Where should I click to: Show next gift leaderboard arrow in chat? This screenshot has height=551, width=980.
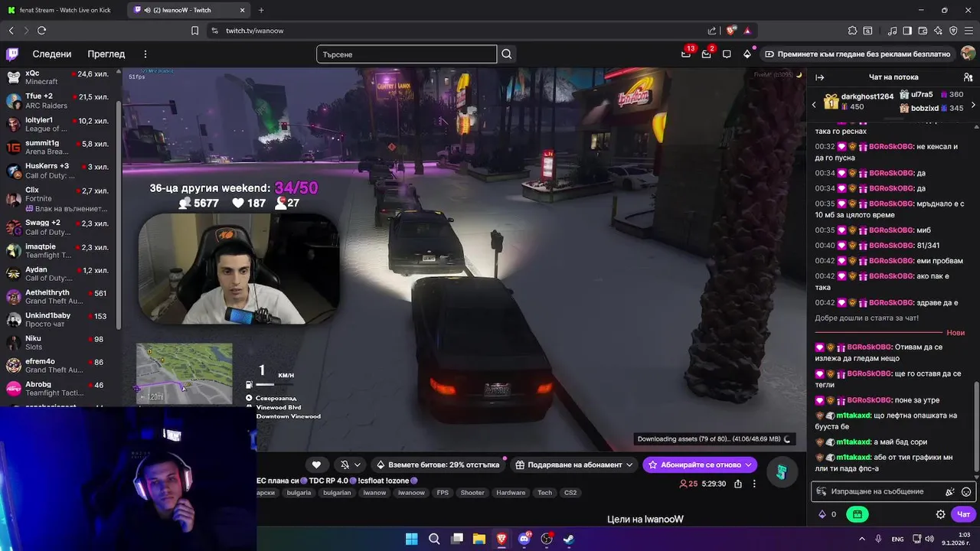(973, 104)
